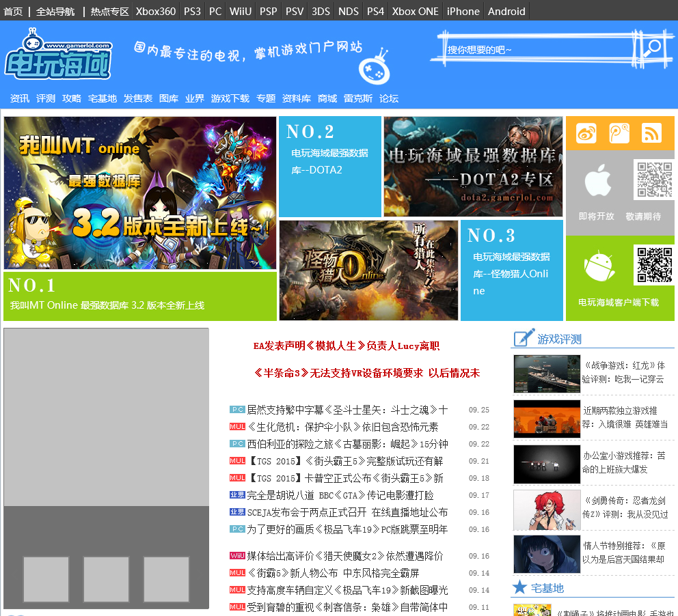
Task: Open news 媒体给出高评价《猎天使魔女2》
Action: (x=344, y=556)
